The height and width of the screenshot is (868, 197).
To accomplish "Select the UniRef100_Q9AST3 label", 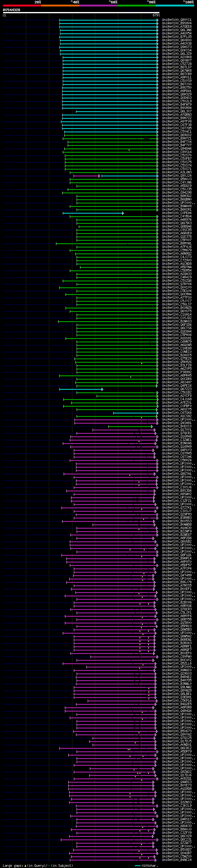I will [x=177, y=47].
